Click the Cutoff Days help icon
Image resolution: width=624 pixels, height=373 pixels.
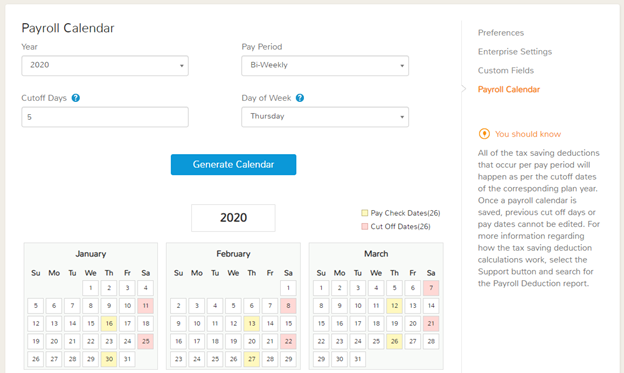pos(76,98)
